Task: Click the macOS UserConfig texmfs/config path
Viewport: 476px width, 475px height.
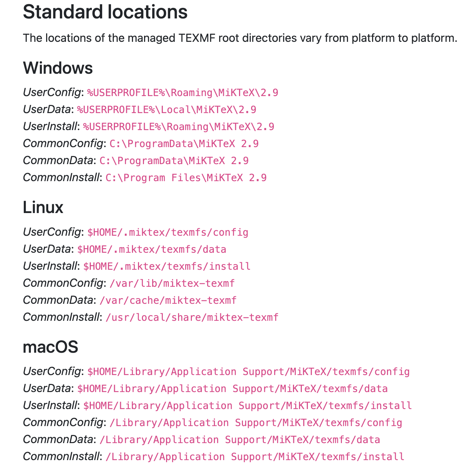Action: (248, 372)
